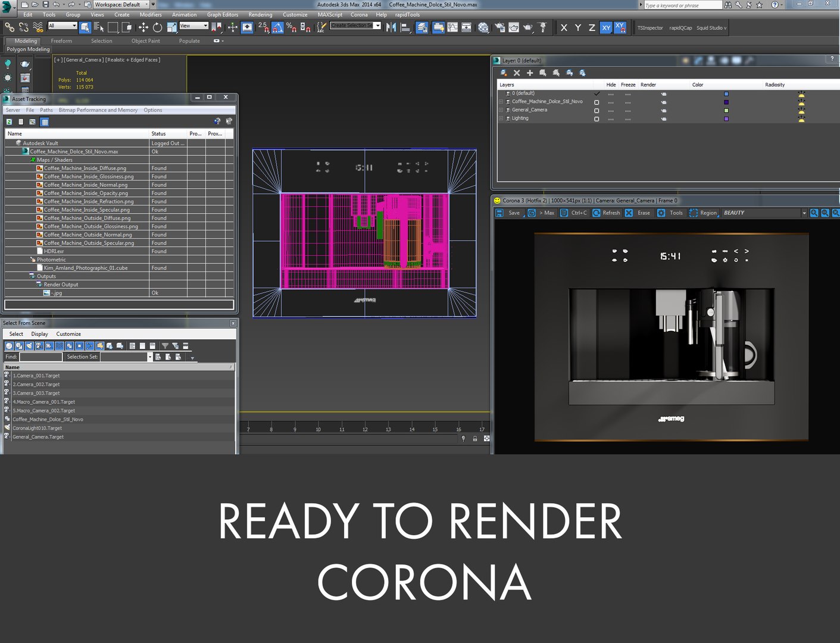Switch to the Freeform ribbon tab
Screen dimensions: 840x643
pos(61,41)
